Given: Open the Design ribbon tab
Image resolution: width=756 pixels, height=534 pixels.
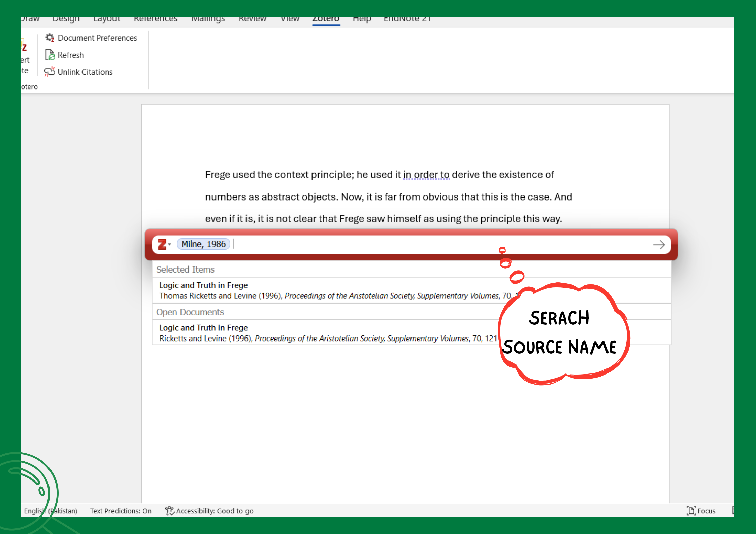Looking at the screenshot, I should coord(66,19).
